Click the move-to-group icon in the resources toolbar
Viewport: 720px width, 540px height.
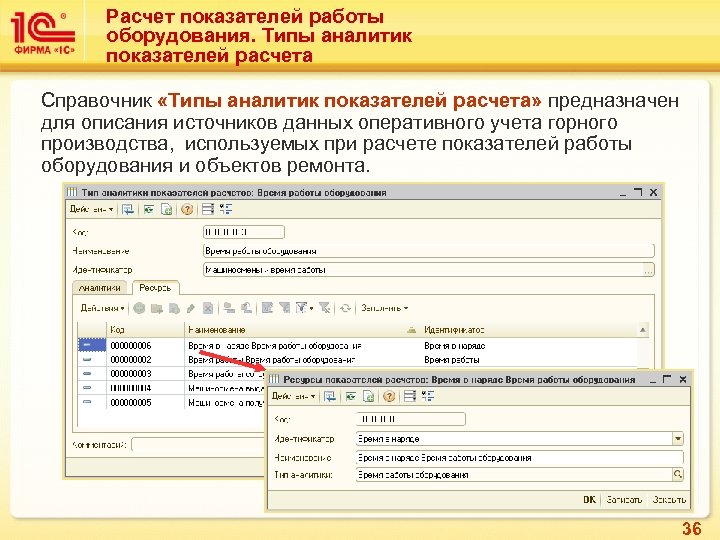click(229, 308)
